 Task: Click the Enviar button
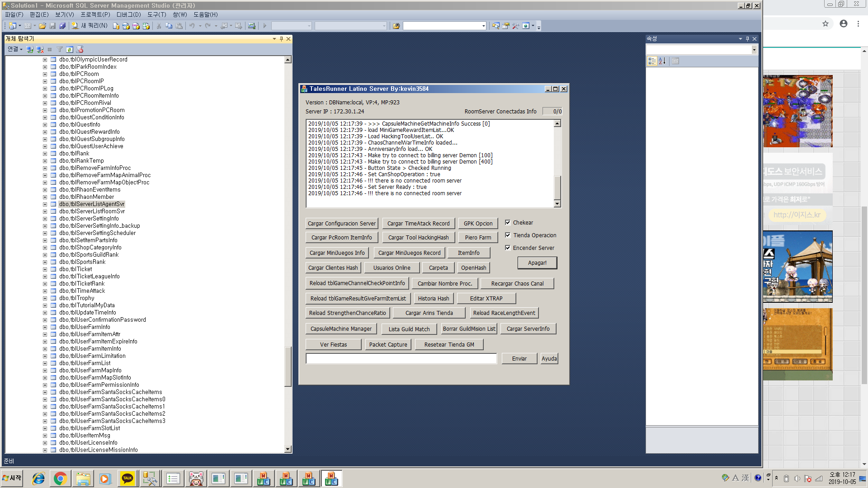point(519,359)
